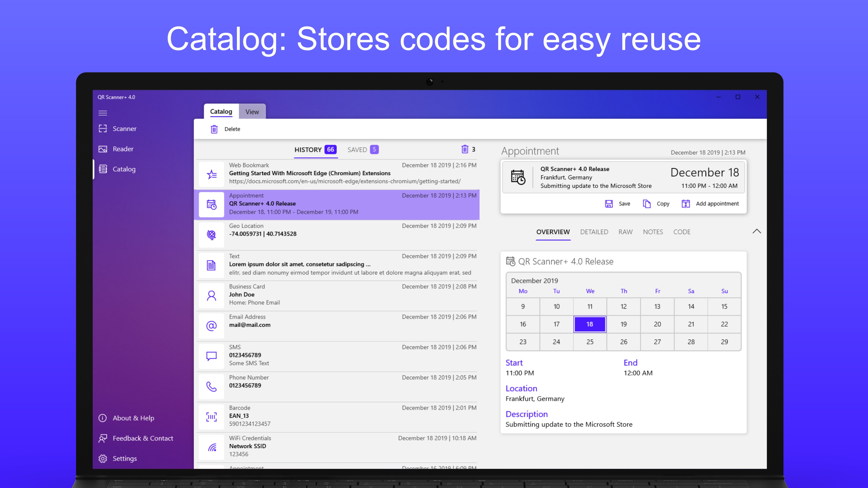Show the CODE tab
The height and width of the screenshot is (488, 868).
tap(681, 232)
